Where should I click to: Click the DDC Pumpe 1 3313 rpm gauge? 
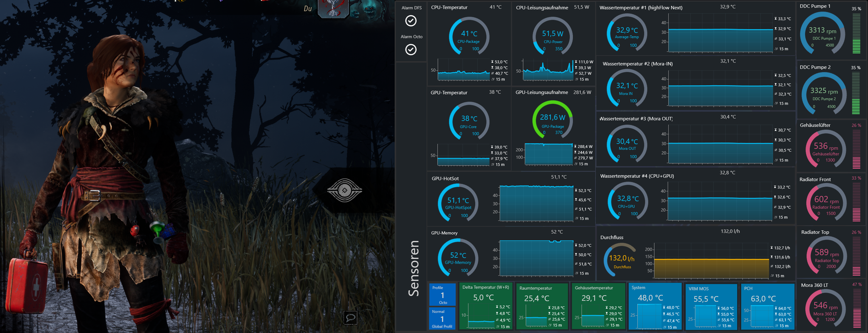coord(822,33)
